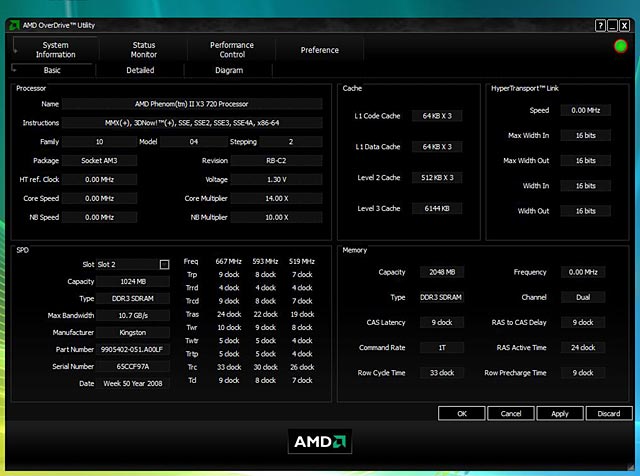Viewport: 640px width, 476px height.
Task: Click the Discard button
Action: (609, 414)
